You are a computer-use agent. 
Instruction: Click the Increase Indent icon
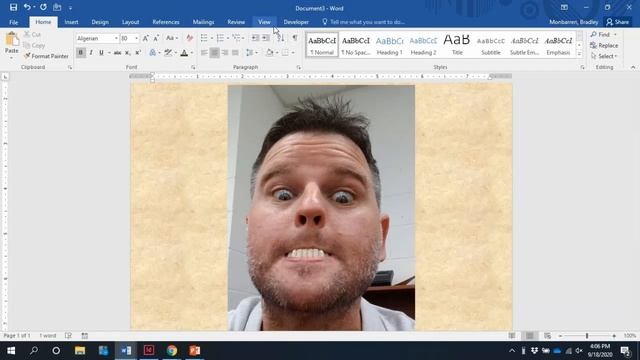click(266, 38)
